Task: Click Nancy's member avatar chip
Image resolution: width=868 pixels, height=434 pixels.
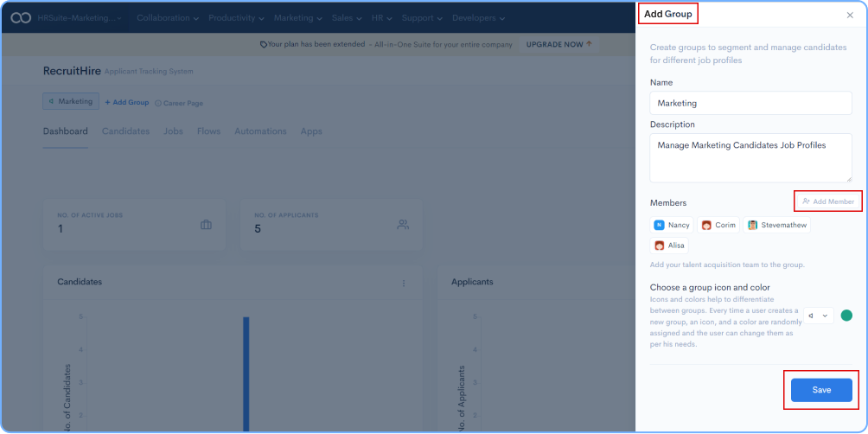Action: (672, 225)
